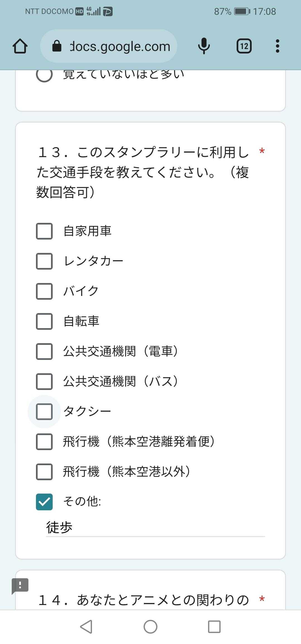Tap the microphone voice search icon

pyautogui.click(x=204, y=46)
